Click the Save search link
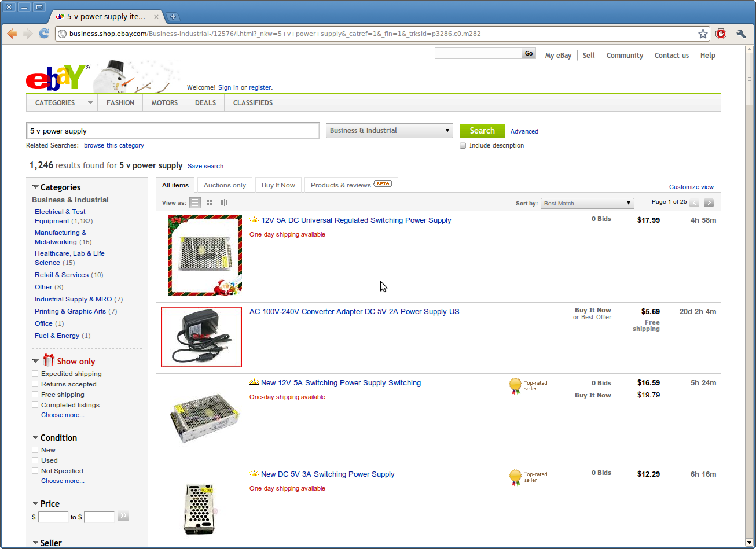Image resolution: width=756 pixels, height=549 pixels. point(205,166)
